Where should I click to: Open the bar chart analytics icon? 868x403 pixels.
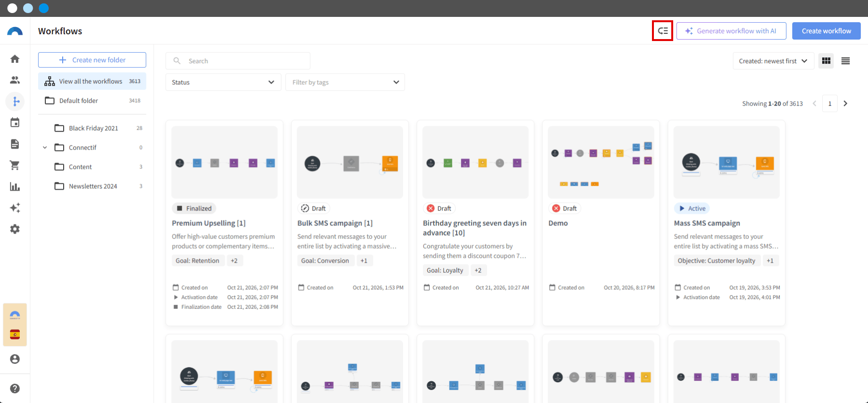tap(15, 186)
